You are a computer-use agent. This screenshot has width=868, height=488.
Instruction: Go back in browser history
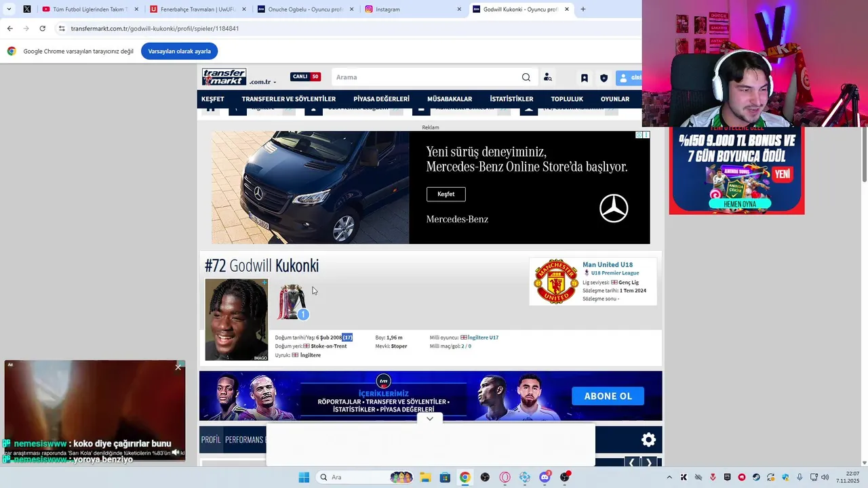(x=9, y=28)
